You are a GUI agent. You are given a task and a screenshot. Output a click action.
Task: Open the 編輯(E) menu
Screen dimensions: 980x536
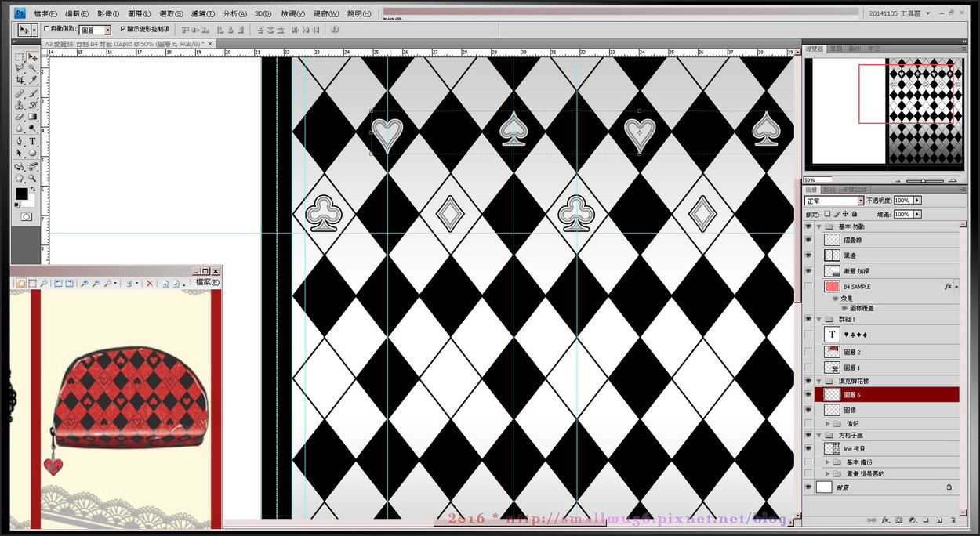pos(77,13)
